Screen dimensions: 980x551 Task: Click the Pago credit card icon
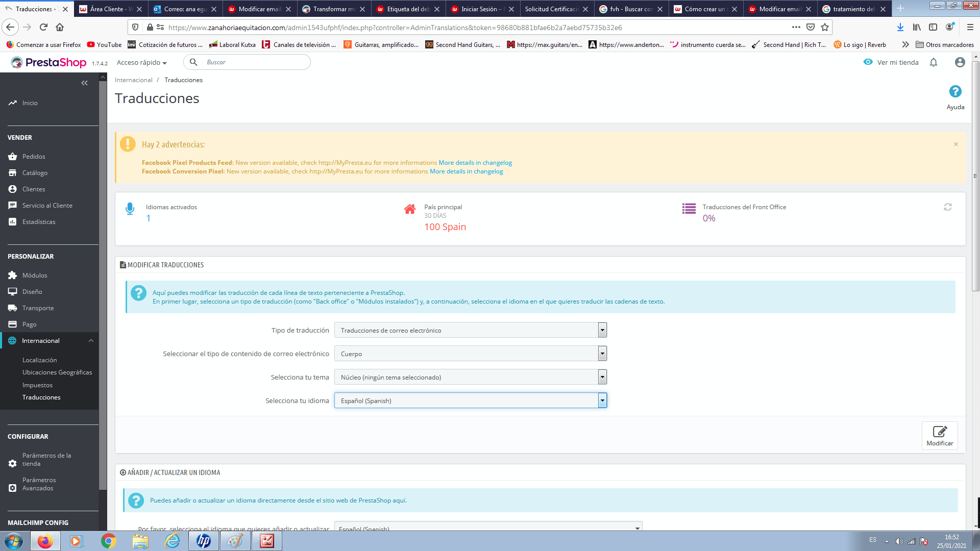tap(13, 324)
